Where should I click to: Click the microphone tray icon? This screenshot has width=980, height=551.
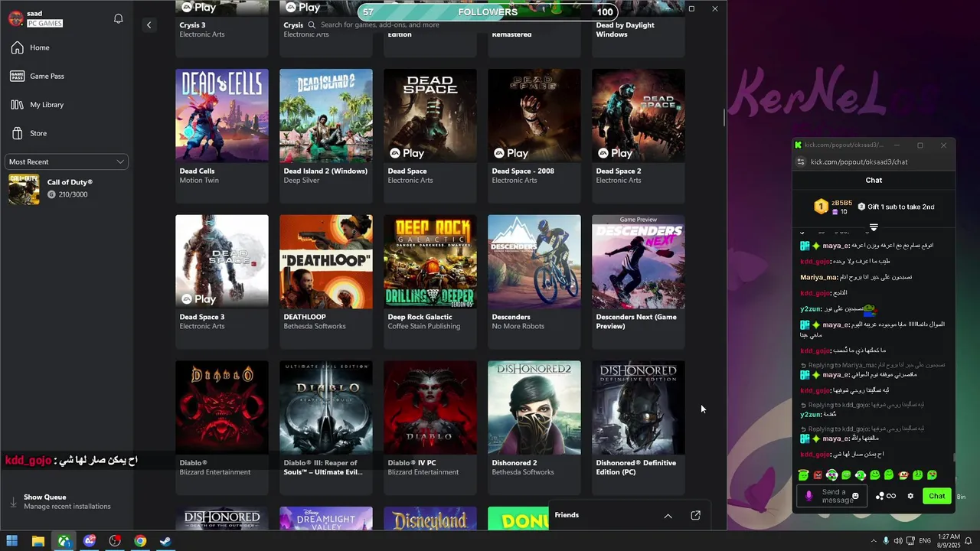886,541
